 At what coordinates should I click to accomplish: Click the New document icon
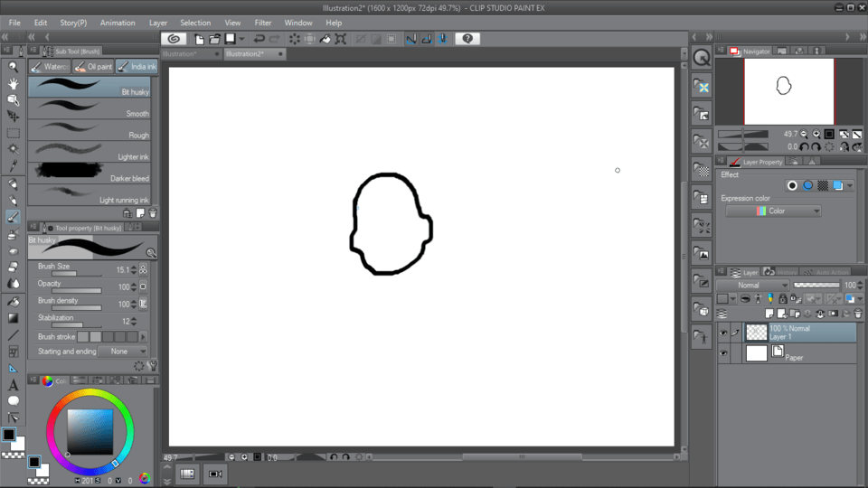[199, 39]
